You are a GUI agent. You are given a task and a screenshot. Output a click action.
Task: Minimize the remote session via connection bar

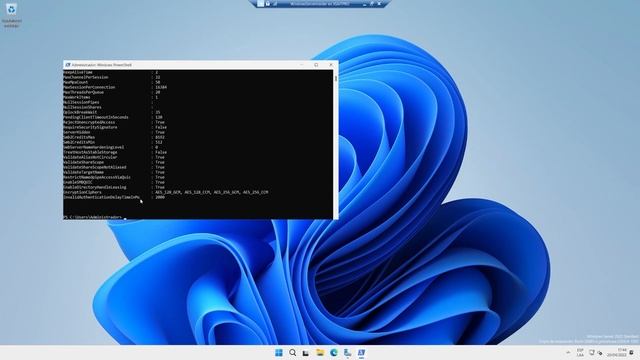[x=364, y=4]
